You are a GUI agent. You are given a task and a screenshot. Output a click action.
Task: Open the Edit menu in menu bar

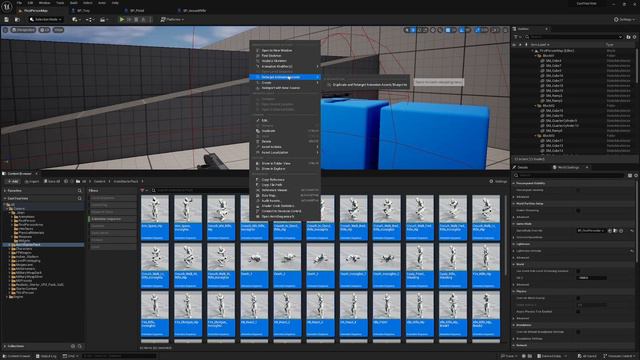pyautogui.click(x=31, y=3)
